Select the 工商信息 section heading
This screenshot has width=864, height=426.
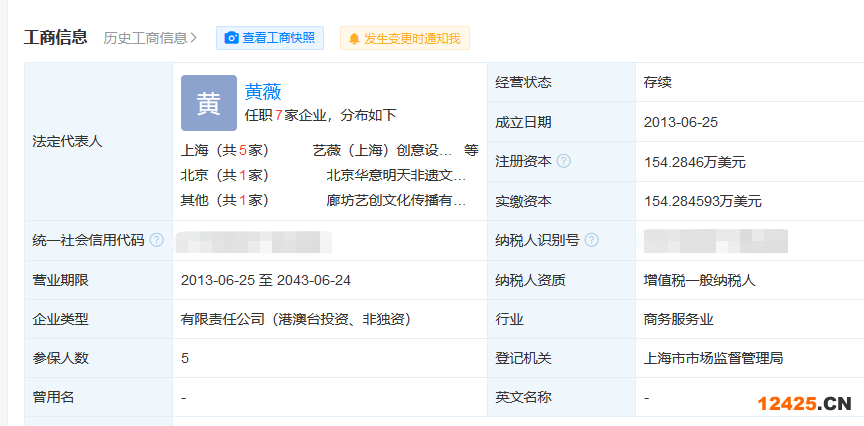56,38
